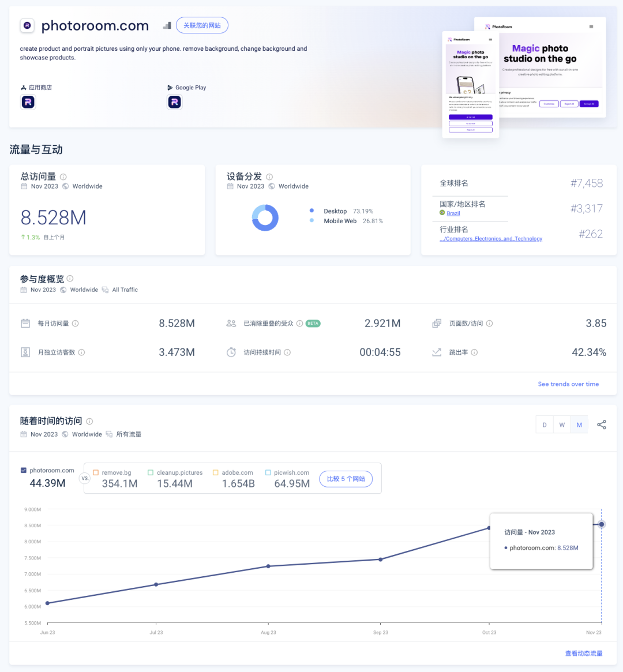Click the bounce rate value 42.34%
The height and width of the screenshot is (672, 623).
[589, 352]
